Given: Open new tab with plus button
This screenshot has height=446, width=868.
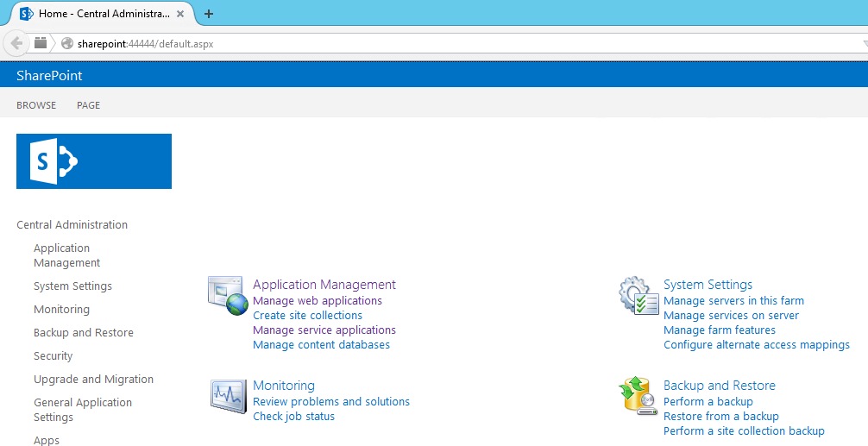Looking at the screenshot, I should click(209, 14).
